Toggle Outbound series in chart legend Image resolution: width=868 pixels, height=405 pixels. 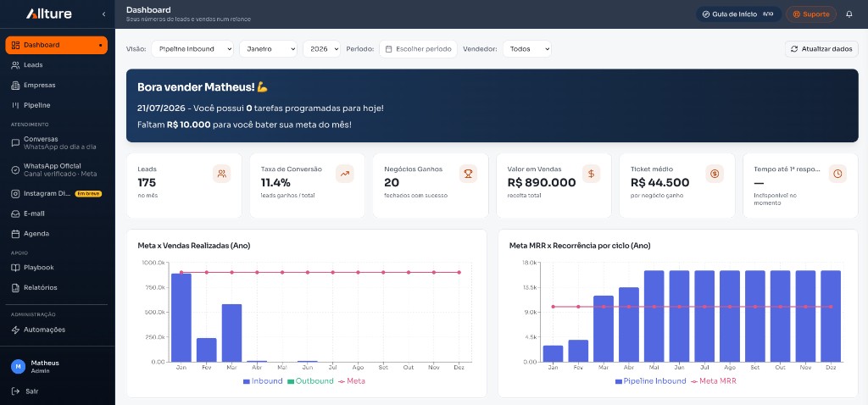(x=310, y=381)
